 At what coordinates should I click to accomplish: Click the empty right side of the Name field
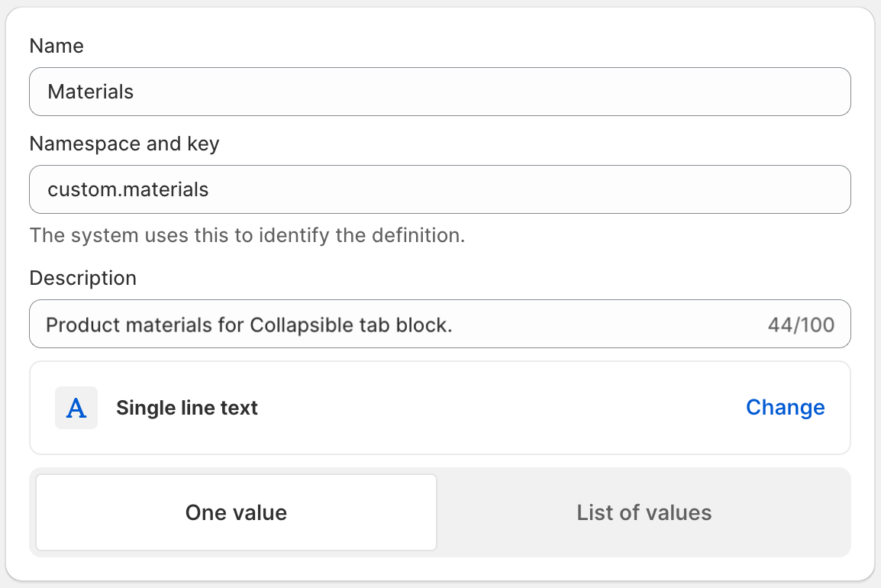(611, 92)
